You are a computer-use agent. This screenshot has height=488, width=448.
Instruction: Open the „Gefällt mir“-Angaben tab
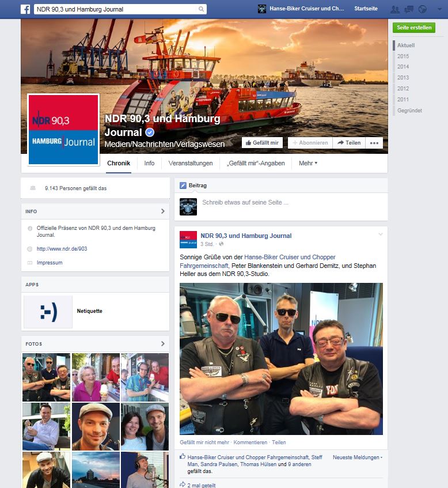[256, 163]
